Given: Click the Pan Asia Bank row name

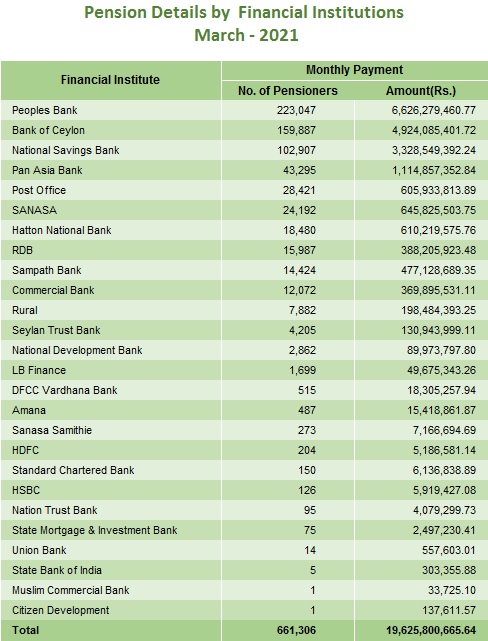Looking at the screenshot, I should click(x=47, y=170).
